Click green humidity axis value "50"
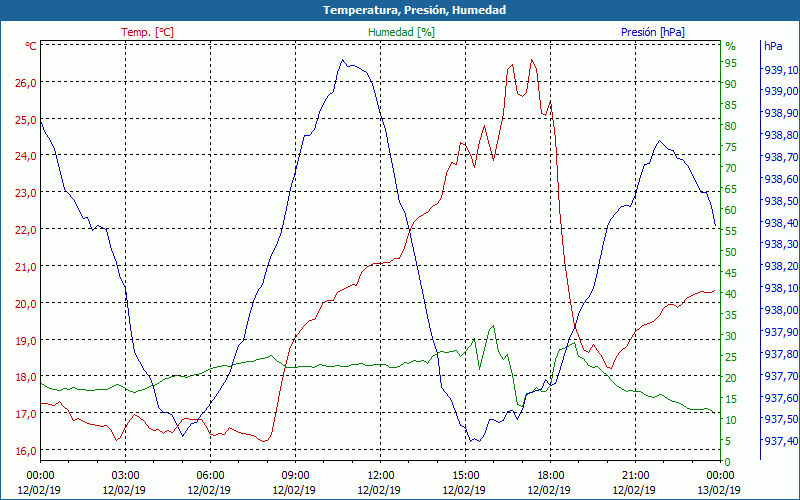The width and height of the screenshot is (800, 500). pos(731,252)
